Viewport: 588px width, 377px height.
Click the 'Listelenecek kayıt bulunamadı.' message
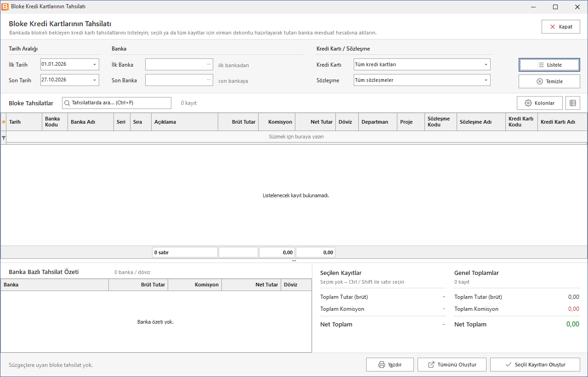[296, 195]
